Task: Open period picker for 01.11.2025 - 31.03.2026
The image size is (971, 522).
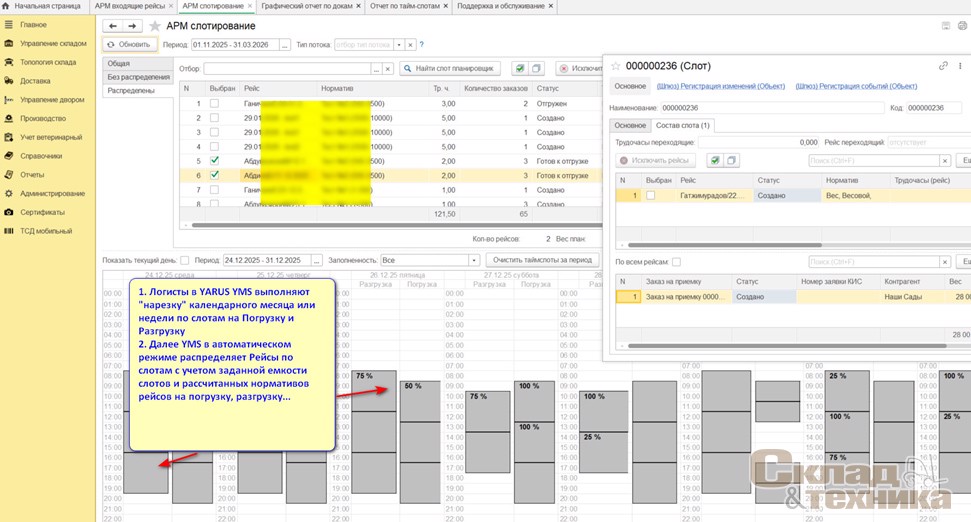Action: (x=285, y=45)
